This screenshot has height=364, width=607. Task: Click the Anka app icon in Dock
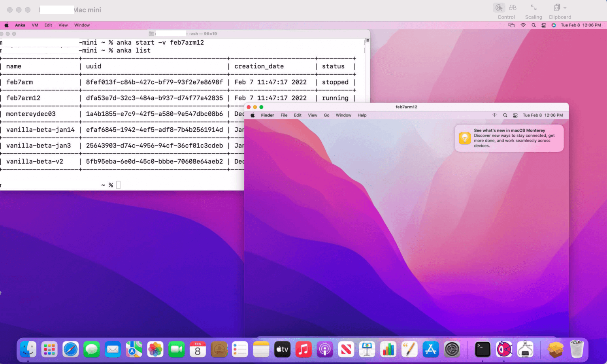504,349
